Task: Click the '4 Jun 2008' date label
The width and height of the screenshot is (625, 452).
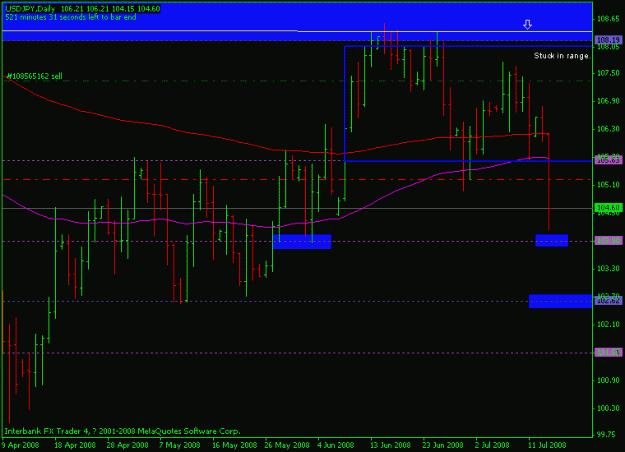Action: click(336, 445)
